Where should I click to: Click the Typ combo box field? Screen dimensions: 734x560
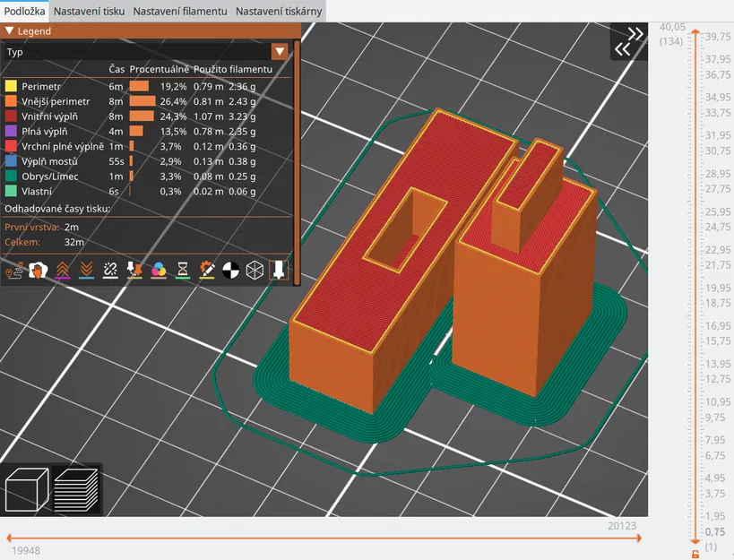pos(146,51)
